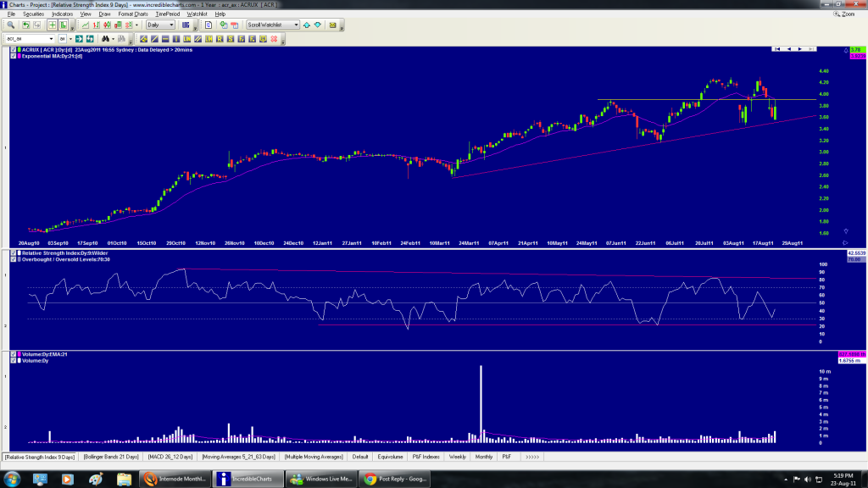Uncheck Volume:Dy checkbox
The width and height of the screenshot is (868, 488).
tap(14, 360)
